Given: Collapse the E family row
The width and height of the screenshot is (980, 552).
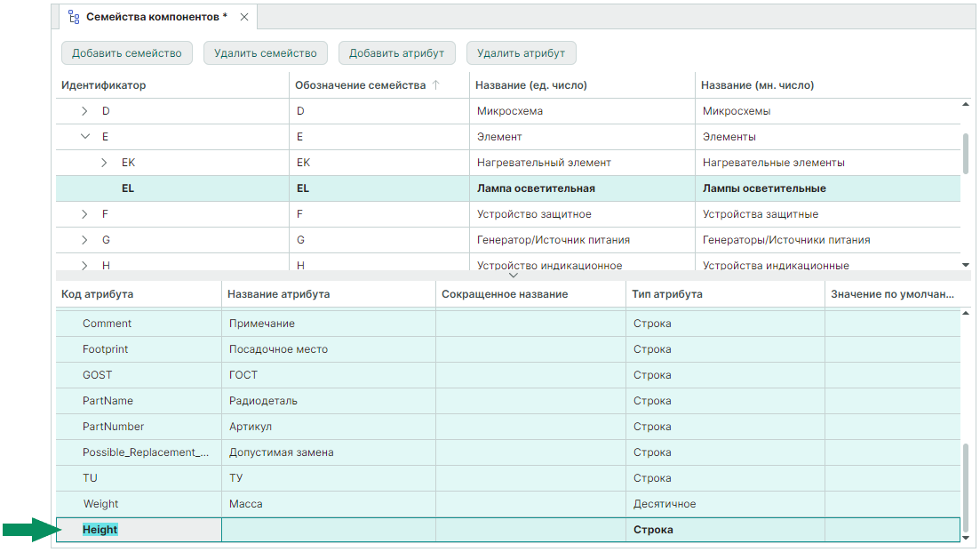Looking at the screenshot, I should point(84,137).
